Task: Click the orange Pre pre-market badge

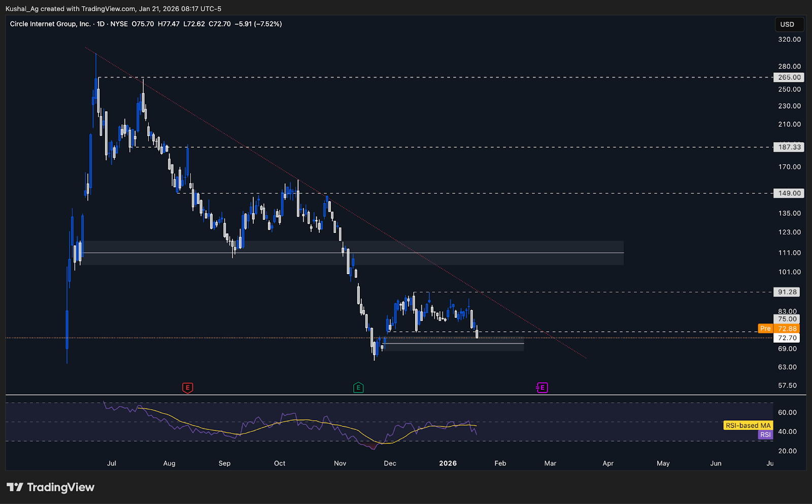Action: tap(765, 328)
